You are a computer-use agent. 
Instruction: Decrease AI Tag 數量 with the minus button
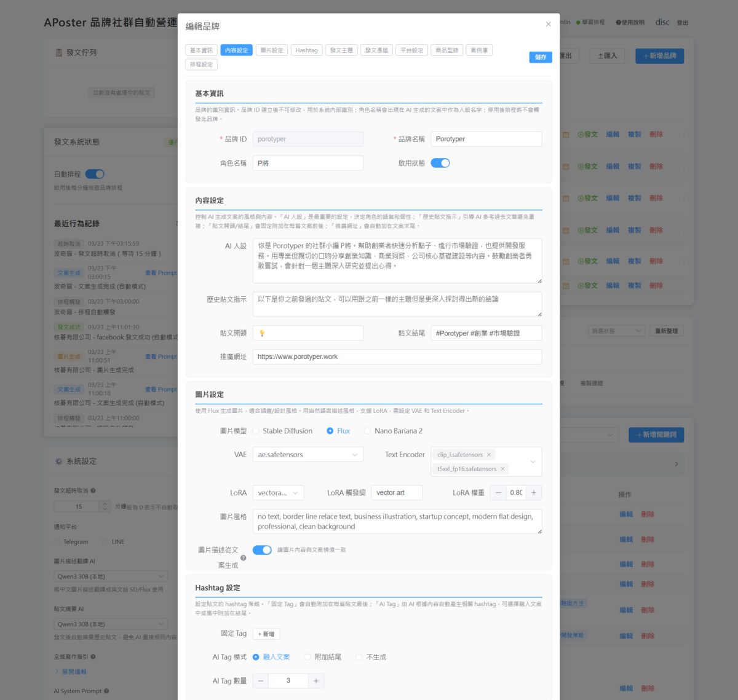[x=261, y=681]
